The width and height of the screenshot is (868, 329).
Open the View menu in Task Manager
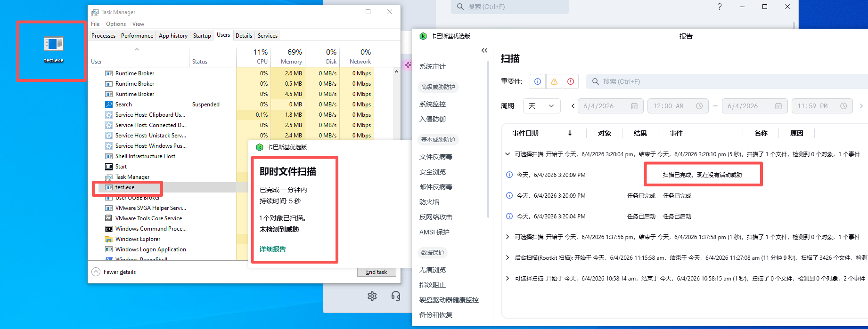(138, 24)
